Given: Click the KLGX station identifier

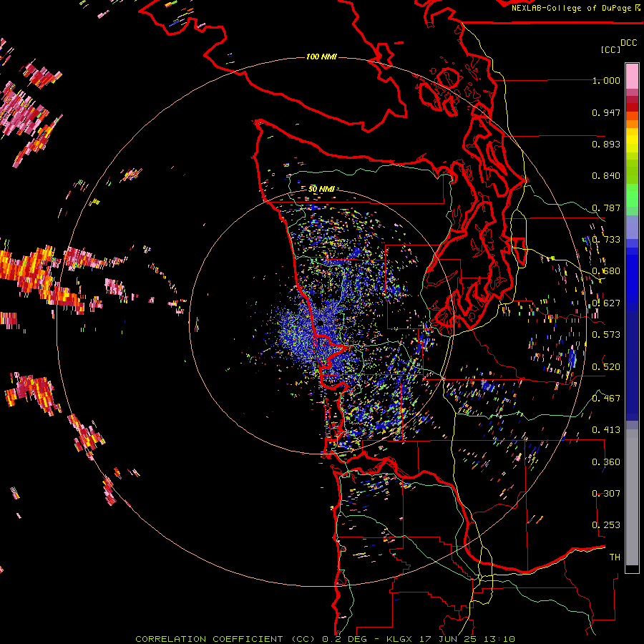Looking at the screenshot, I should [x=399, y=639].
